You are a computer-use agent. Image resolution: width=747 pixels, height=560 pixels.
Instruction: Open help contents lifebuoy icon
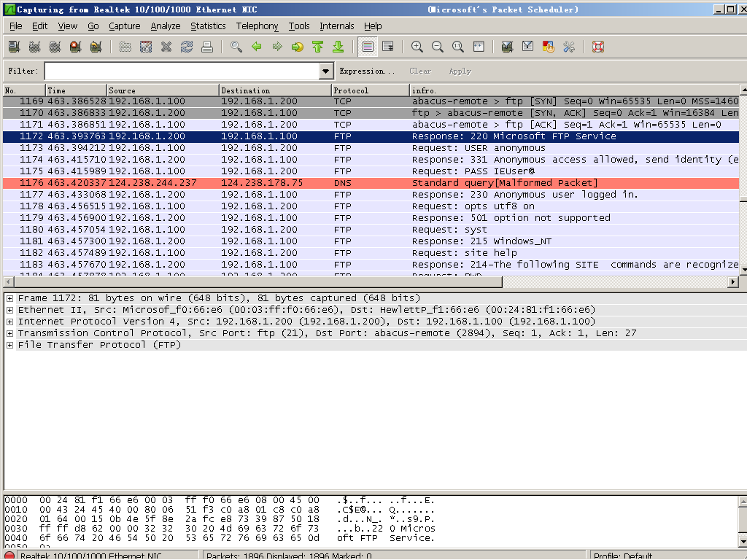click(x=598, y=47)
